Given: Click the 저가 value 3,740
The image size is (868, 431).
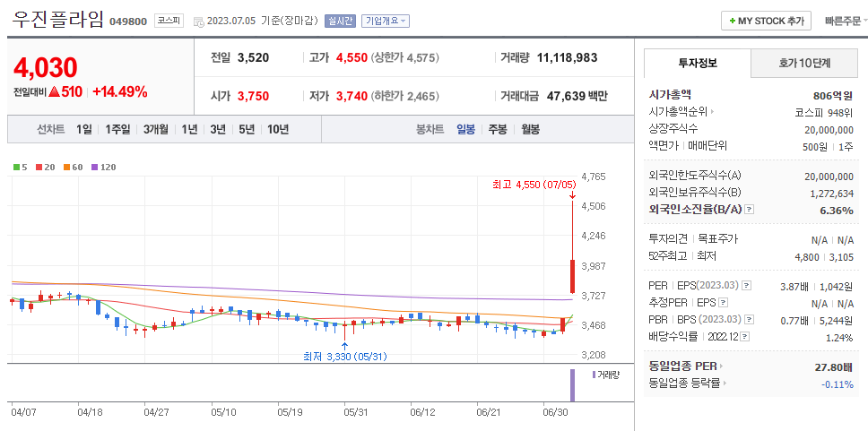Looking at the screenshot, I should [x=352, y=96].
